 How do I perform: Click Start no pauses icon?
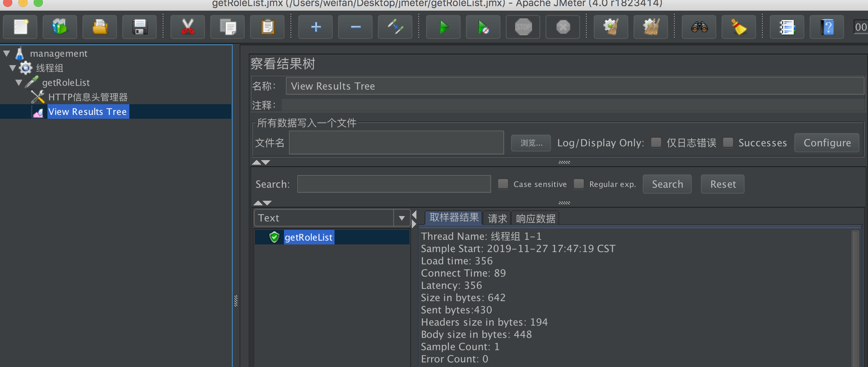pos(483,27)
